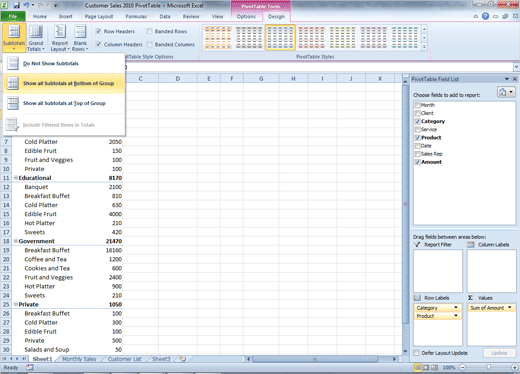Screen dimensions: 520x374
Task: Switch to the Formulas ribbon tab
Action: (x=136, y=16)
